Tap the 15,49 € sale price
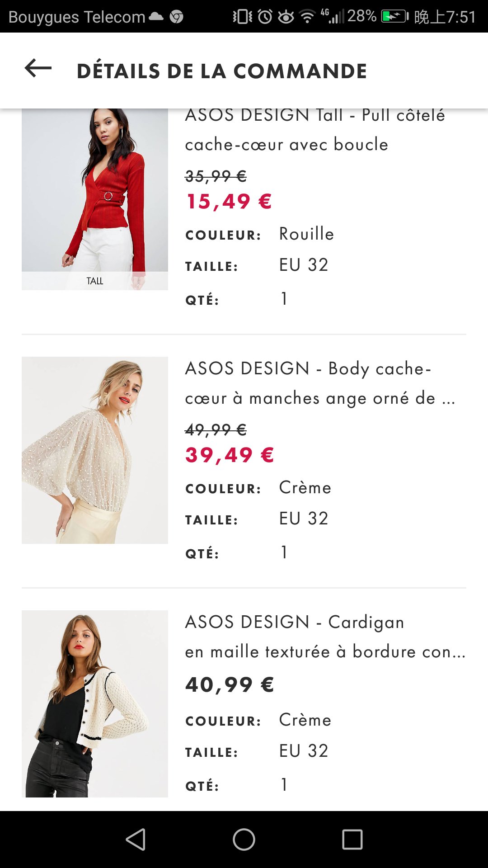Screen dimensions: 488x868 click(229, 202)
